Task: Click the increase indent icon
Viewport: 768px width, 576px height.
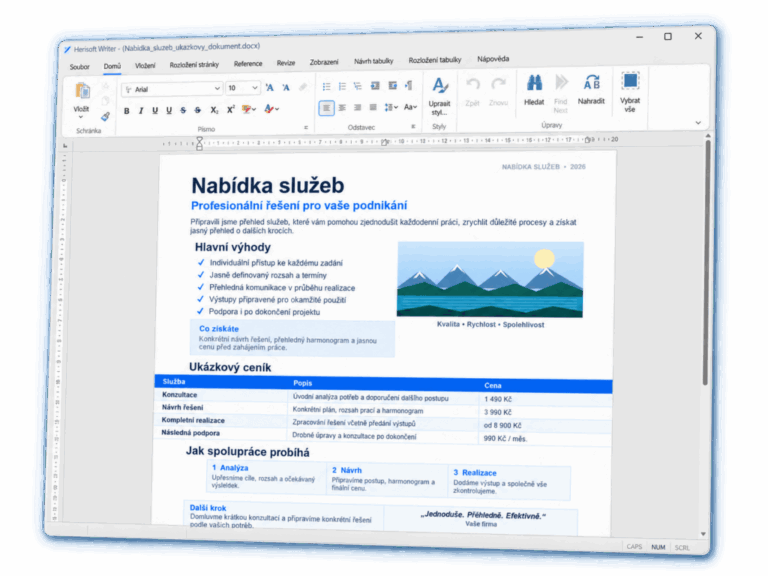Action: click(392, 86)
